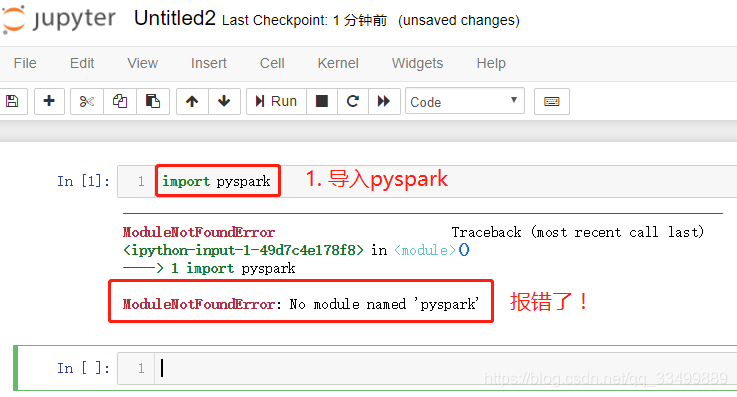The width and height of the screenshot is (737, 397).
Task: Cut selected cells with the scissors icon
Action: tap(87, 101)
